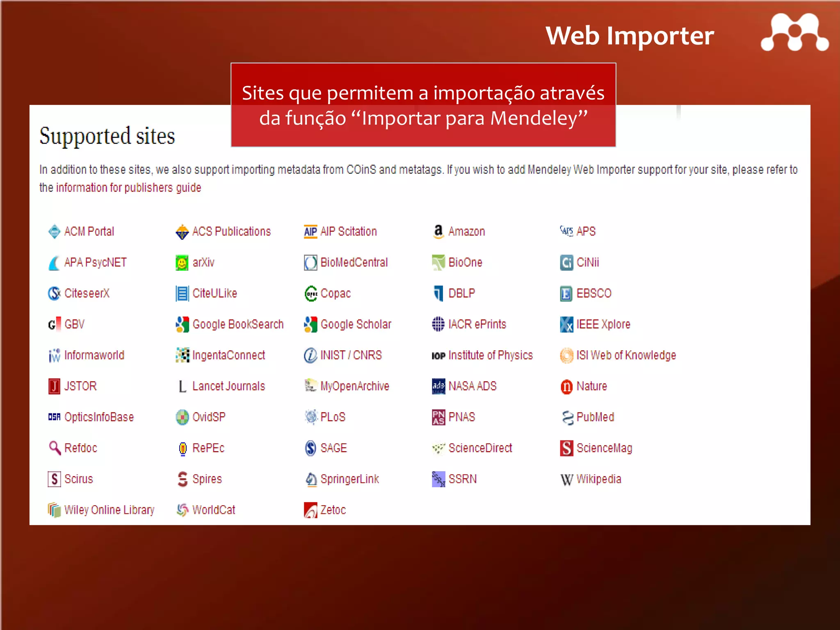This screenshot has width=840, height=630.
Task: Click the ACM Portal diamond icon
Action: click(54, 232)
